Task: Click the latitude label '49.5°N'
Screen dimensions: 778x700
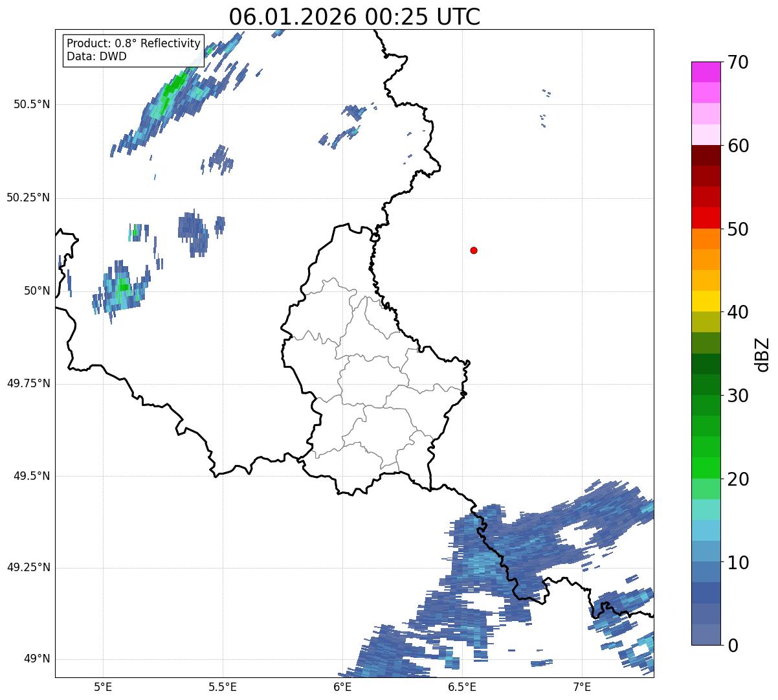Action: tap(31, 476)
